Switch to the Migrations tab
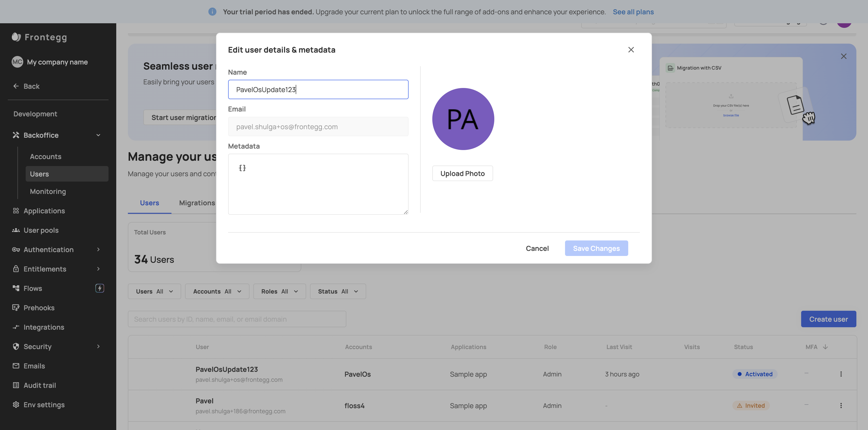 197,203
